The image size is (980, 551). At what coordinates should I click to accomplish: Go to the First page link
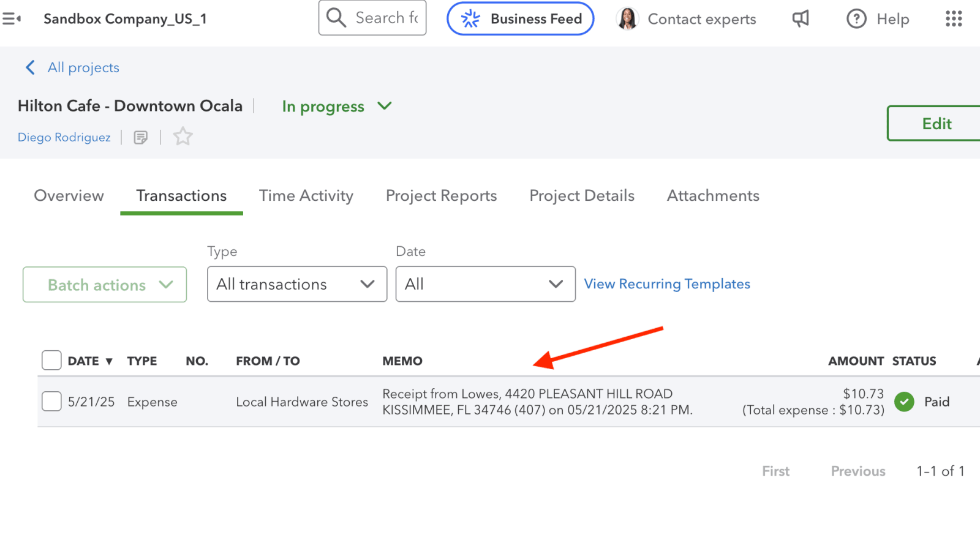click(x=776, y=471)
